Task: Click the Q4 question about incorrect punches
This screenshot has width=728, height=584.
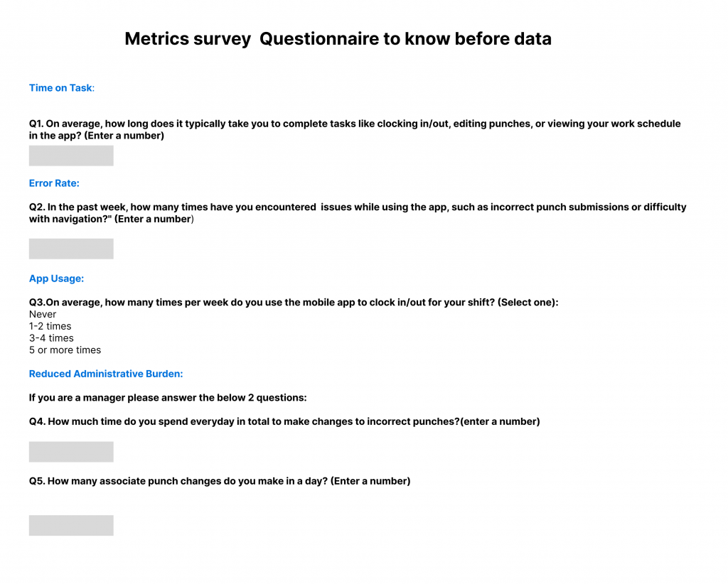Action: tap(284, 422)
